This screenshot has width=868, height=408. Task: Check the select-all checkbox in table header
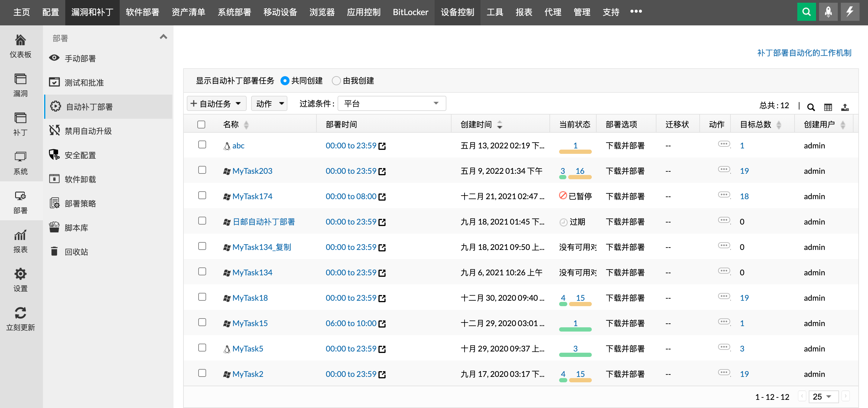click(201, 124)
